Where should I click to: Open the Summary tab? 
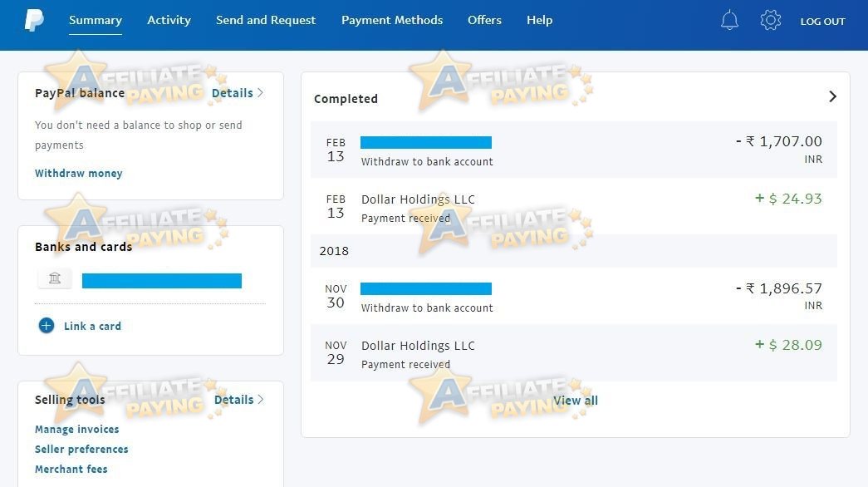(96, 21)
